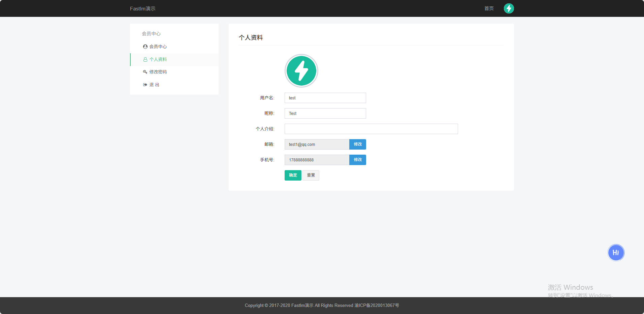Choose 退出 to log out
This screenshot has width=644, height=314.
pyautogui.click(x=154, y=85)
